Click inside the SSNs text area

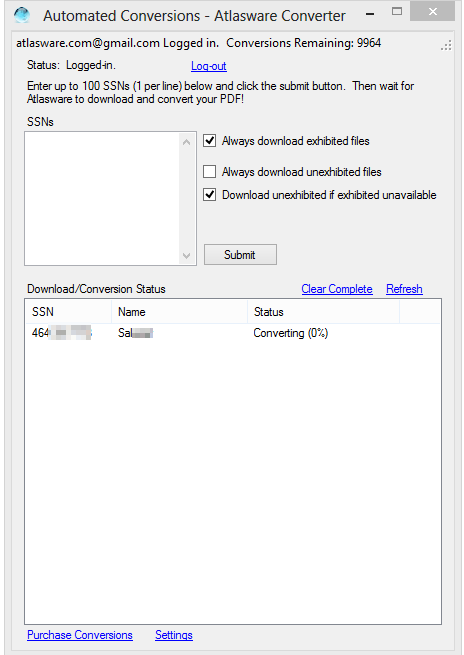click(102, 198)
